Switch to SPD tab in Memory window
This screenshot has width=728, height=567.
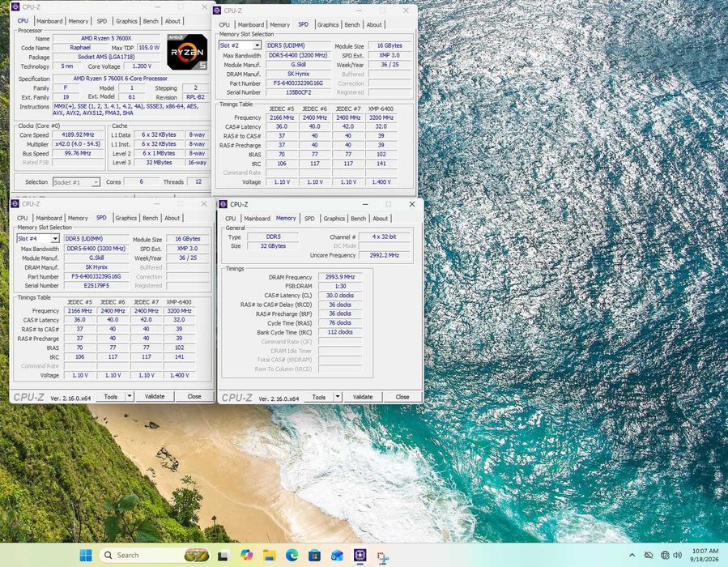coord(309,218)
